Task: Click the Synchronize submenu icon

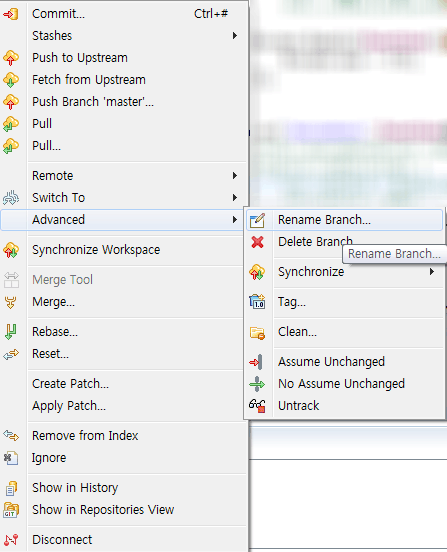Action: [x=257, y=272]
